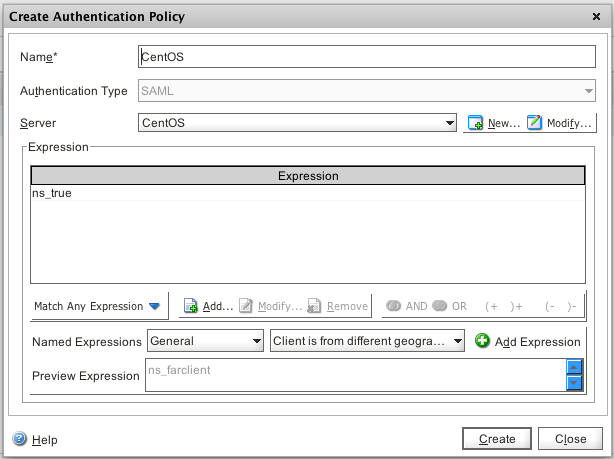
Task: Insert opening parenthesis (+ button
Action: 490,306
